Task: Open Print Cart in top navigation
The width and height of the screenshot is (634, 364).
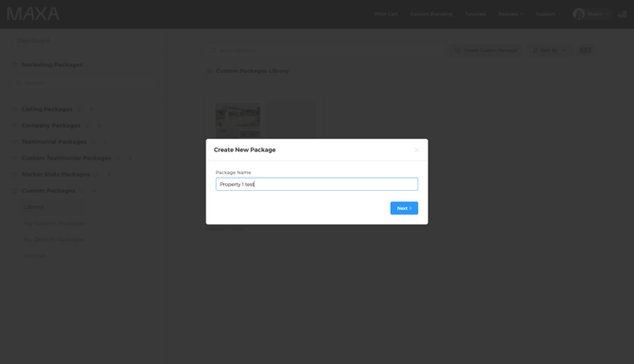Action: (386, 14)
